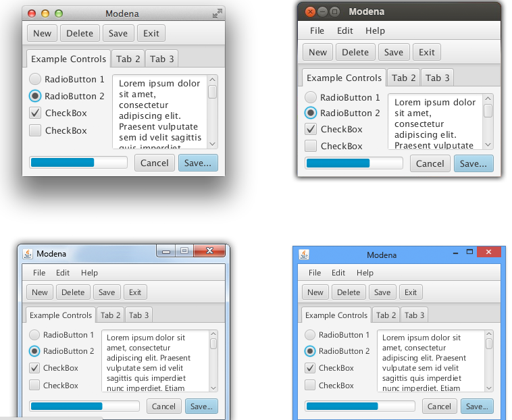The width and height of the screenshot is (512, 420).
Task: Click the New toolbar button in Mac Modena window
Action: (42, 33)
